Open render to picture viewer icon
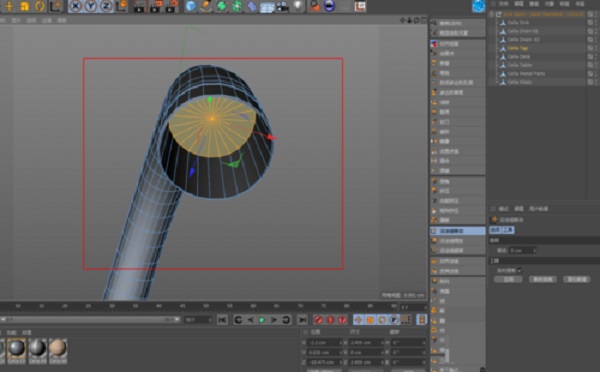Image resolution: width=600 pixels, height=372 pixels. pos(155,6)
